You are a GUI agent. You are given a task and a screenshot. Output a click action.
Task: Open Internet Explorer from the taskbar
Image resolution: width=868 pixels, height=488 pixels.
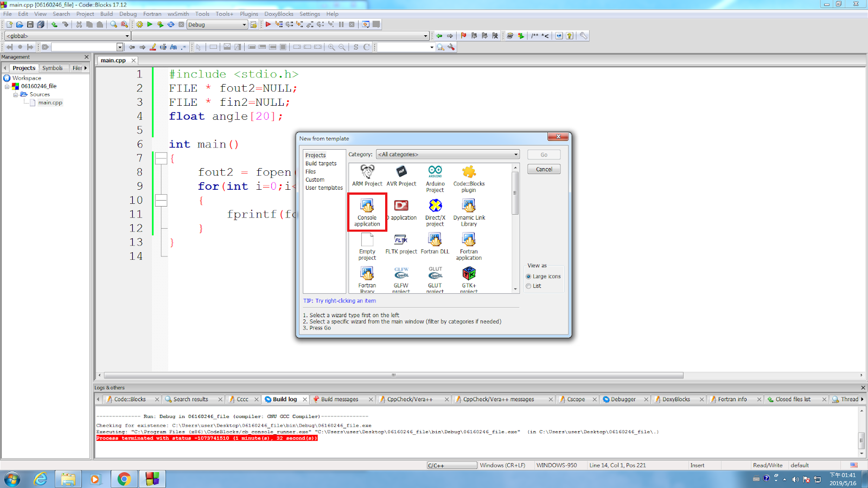click(41, 479)
